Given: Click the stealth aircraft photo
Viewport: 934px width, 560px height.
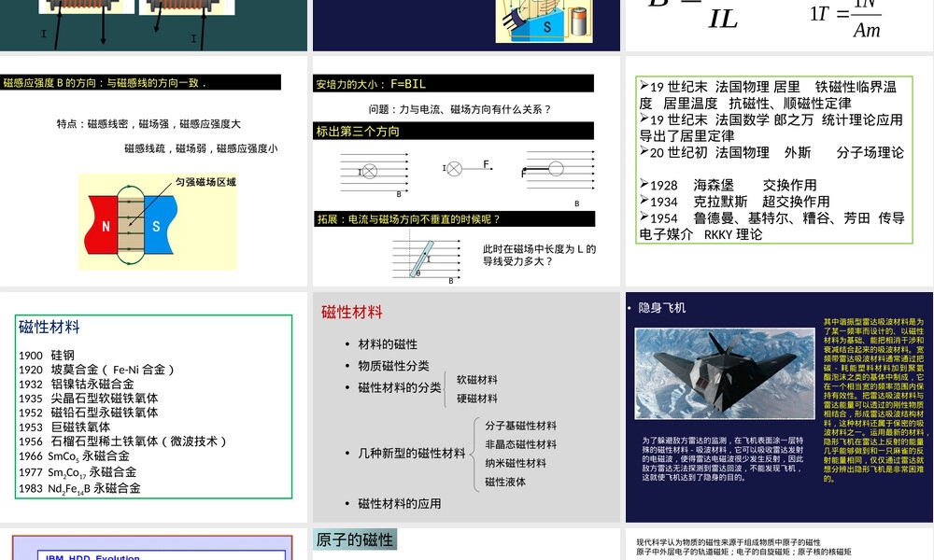Looking at the screenshot, I should [x=725, y=373].
